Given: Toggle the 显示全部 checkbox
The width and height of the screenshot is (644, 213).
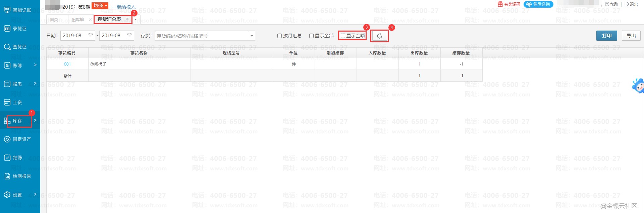Looking at the screenshot, I should point(311,36).
